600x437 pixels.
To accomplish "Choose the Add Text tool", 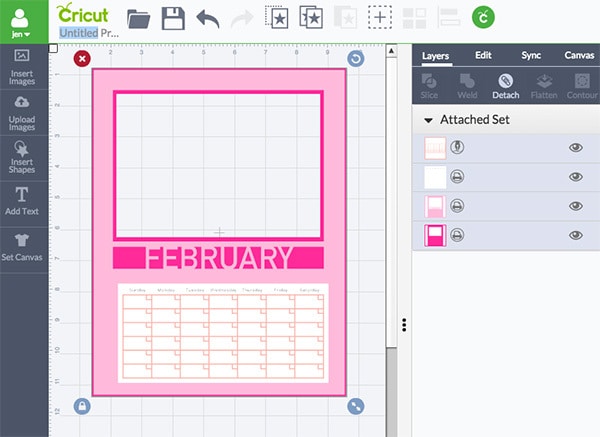I will point(22,201).
